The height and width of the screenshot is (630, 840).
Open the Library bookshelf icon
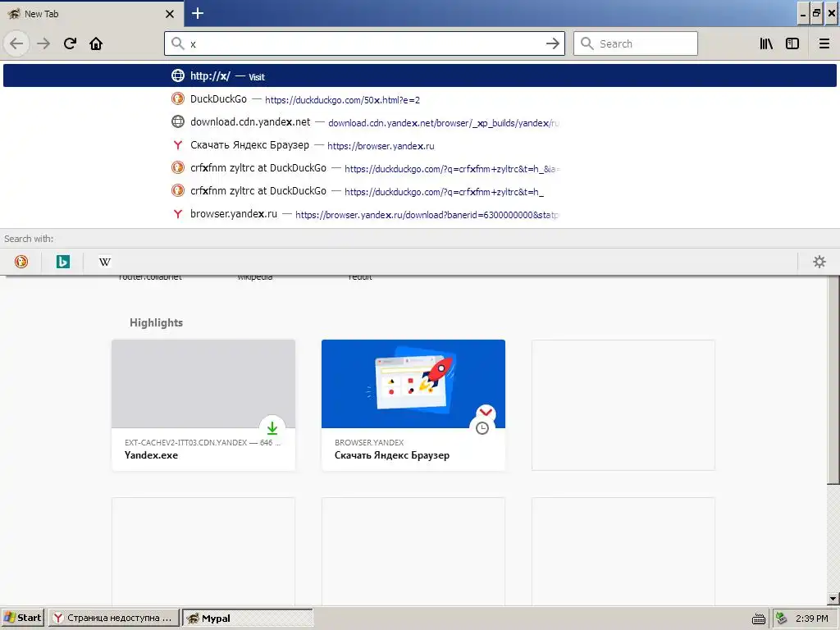coord(766,43)
